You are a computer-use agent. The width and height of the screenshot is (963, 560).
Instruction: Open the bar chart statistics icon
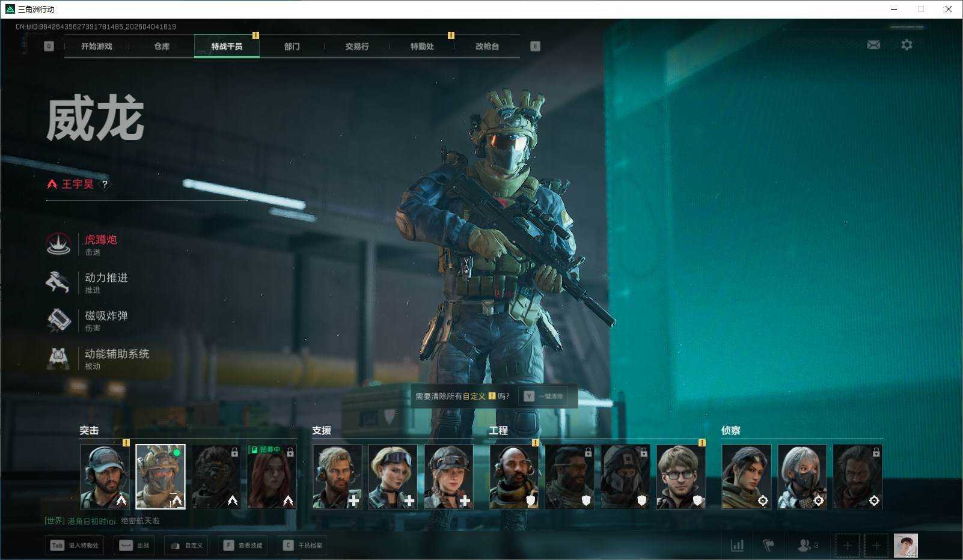pos(737,545)
